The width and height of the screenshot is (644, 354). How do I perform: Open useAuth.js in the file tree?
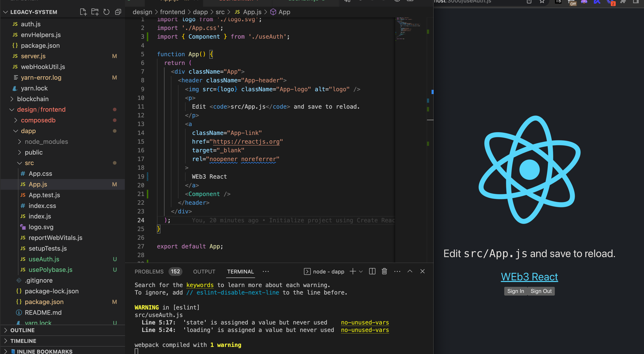pos(44,259)
